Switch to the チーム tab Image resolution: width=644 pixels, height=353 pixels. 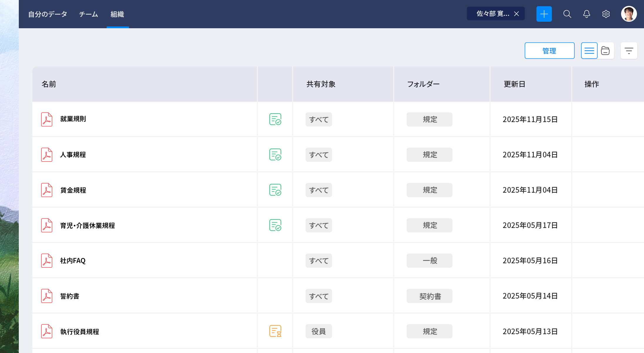[x=88, y=14]
